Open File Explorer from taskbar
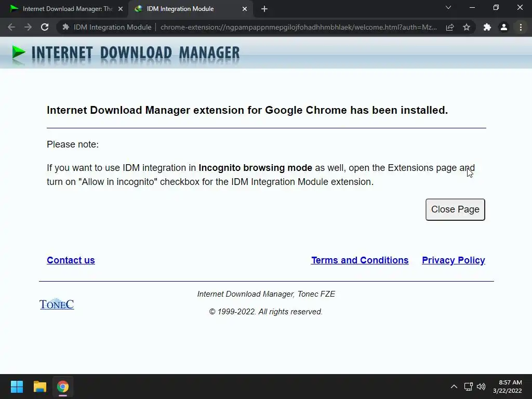 click(x=39, y=387)
